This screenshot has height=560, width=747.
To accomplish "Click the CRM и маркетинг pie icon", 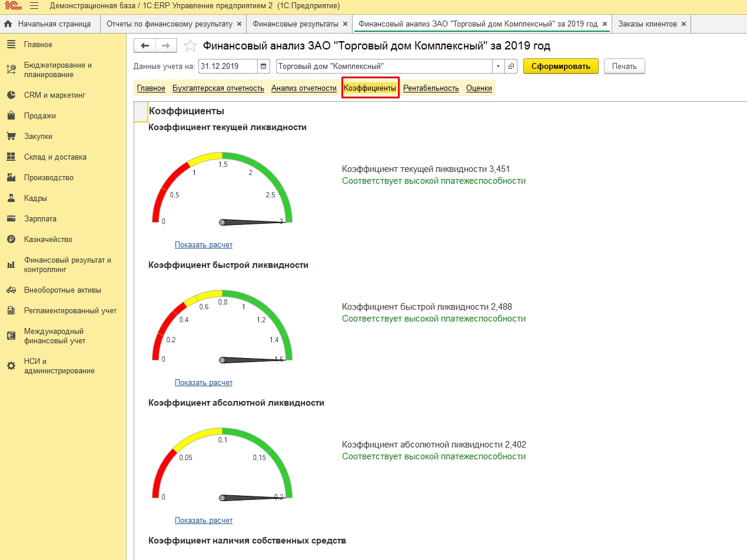I will coord(11,95).
